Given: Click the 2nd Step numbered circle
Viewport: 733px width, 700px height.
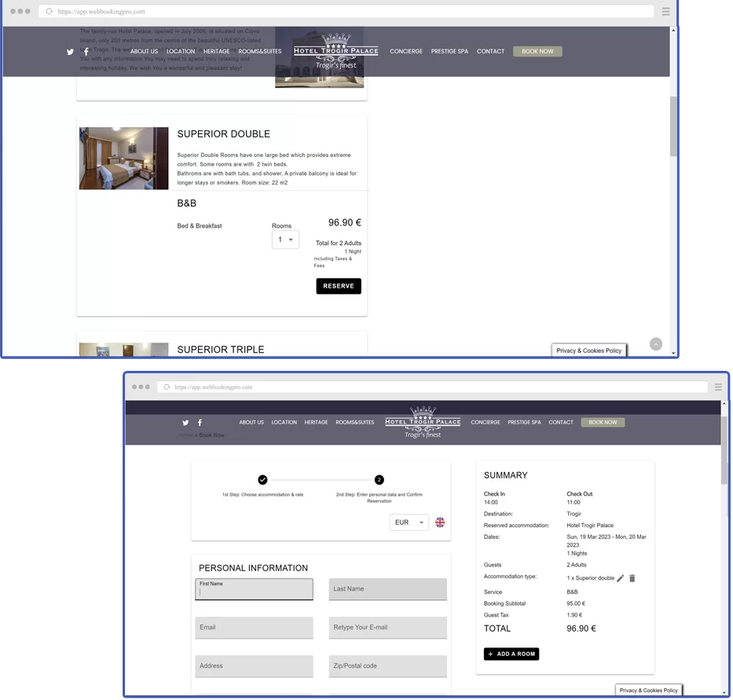Looking at the screenshot, I should coord(379,480).
